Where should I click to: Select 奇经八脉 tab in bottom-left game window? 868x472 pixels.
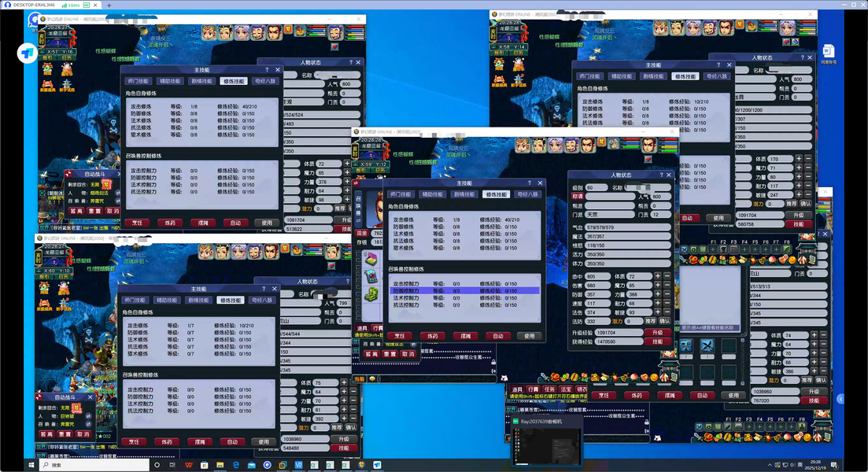coord(262,300)
